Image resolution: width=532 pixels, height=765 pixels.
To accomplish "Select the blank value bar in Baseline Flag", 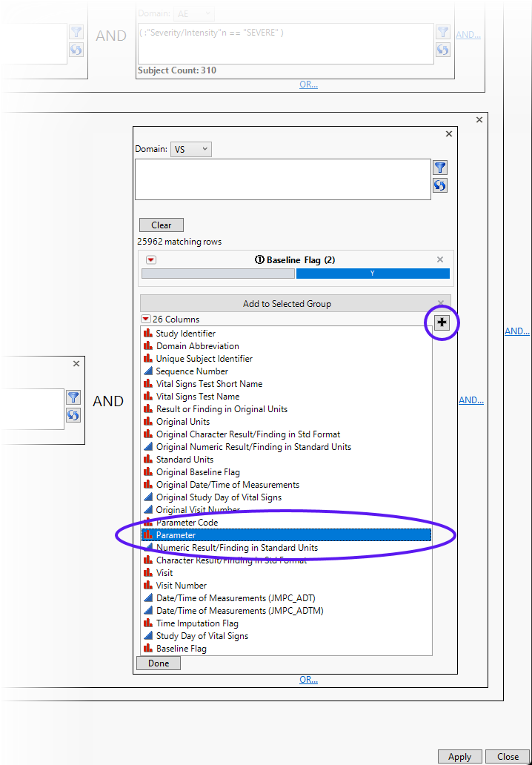I will click(x=218, y=274).
